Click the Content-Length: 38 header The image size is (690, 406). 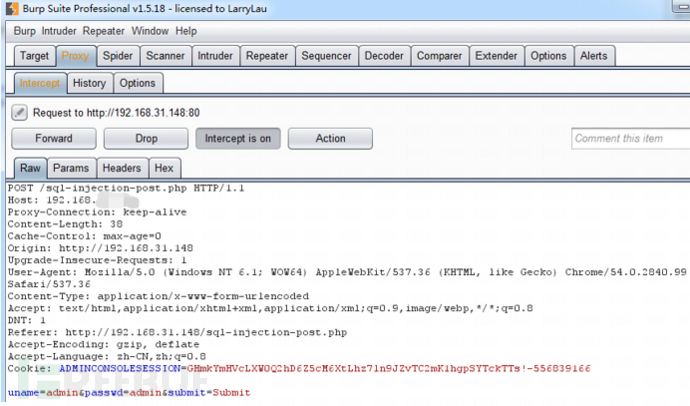[65, 224]
